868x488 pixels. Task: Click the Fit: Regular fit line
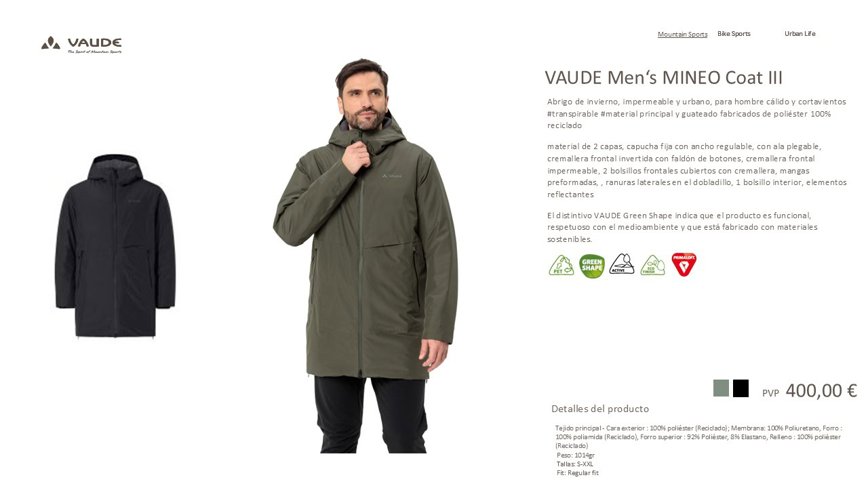pos(578,473)
